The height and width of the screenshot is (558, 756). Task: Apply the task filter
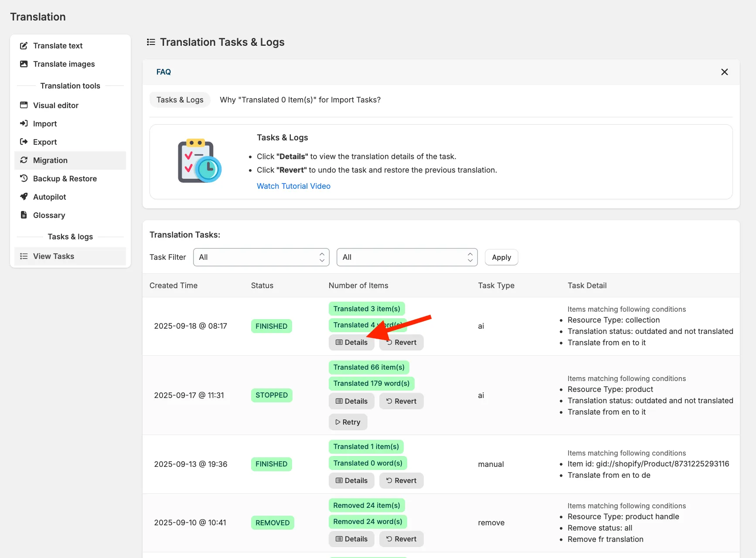[x=501, y=257]
